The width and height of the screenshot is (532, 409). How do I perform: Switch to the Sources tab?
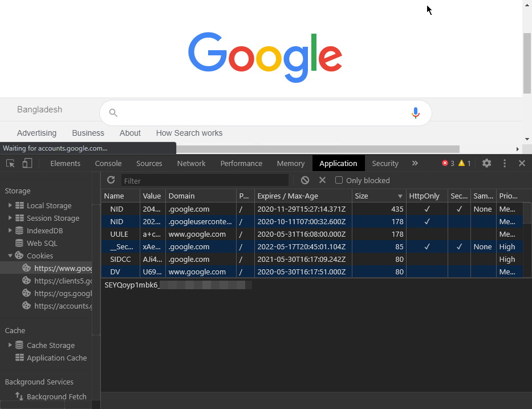pos(149,163)
